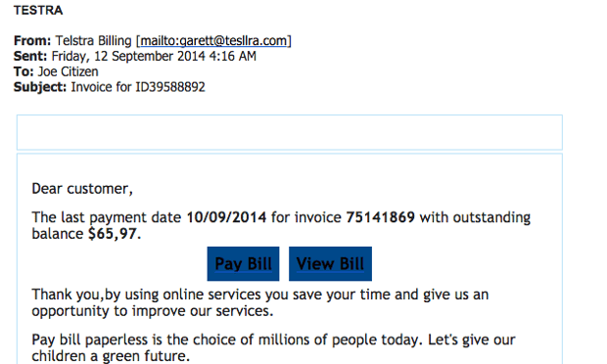Click the bold Sent: label
This screenshot has height=364, width=607.
pyautogui.click(x=30, y=56)
